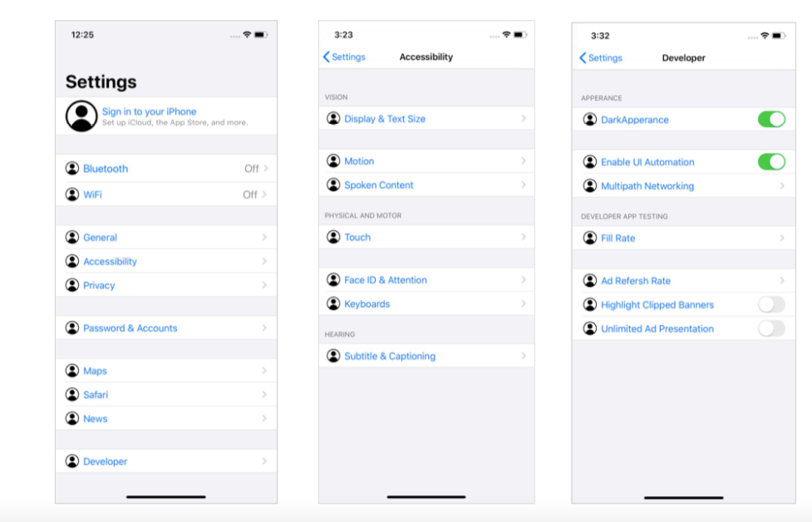Return to Settings from Developer screen
This screenshot has height=522, width=812.
(601, 57)
